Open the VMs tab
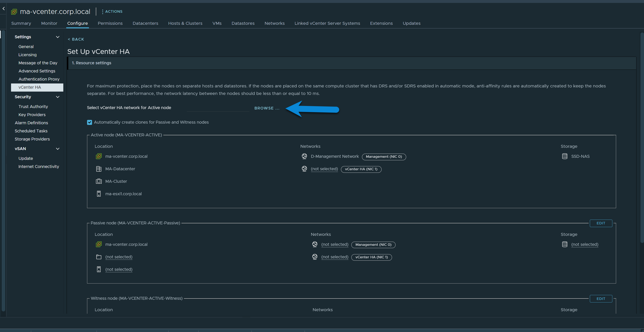This screenshot has width=644, height=332. tap(217, 23)
